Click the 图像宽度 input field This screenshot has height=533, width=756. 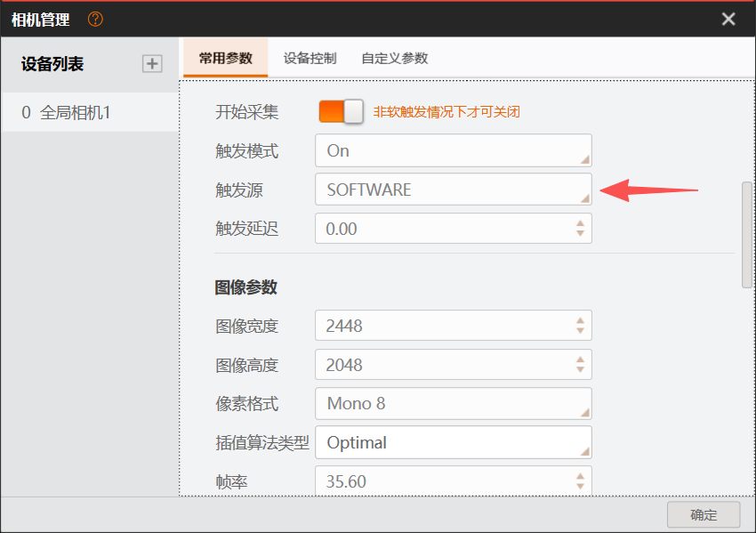click(440, 326)
